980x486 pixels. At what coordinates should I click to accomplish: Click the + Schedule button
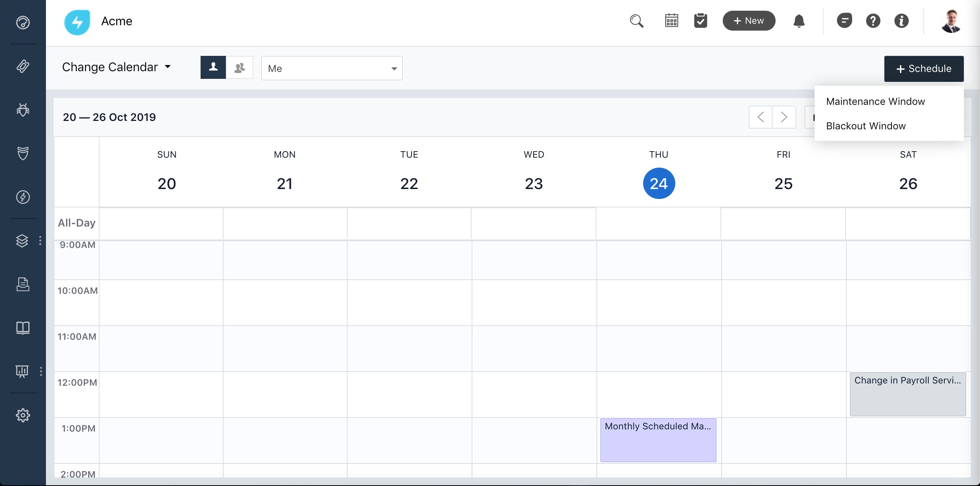click(x=924, y=69)
